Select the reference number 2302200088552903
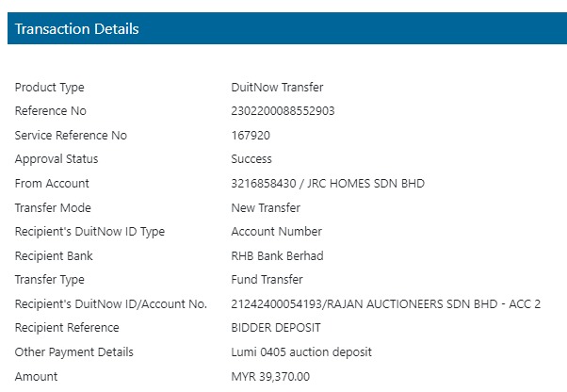 point(283,111)
